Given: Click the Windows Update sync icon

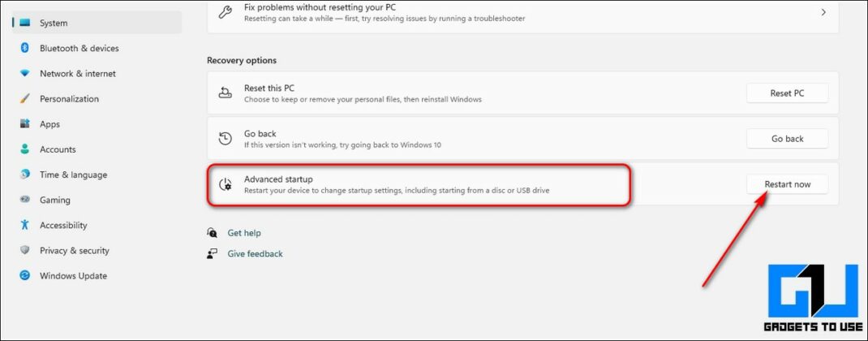Looking at the screenshot, I should pyautogui.click(x=24, y=276).
